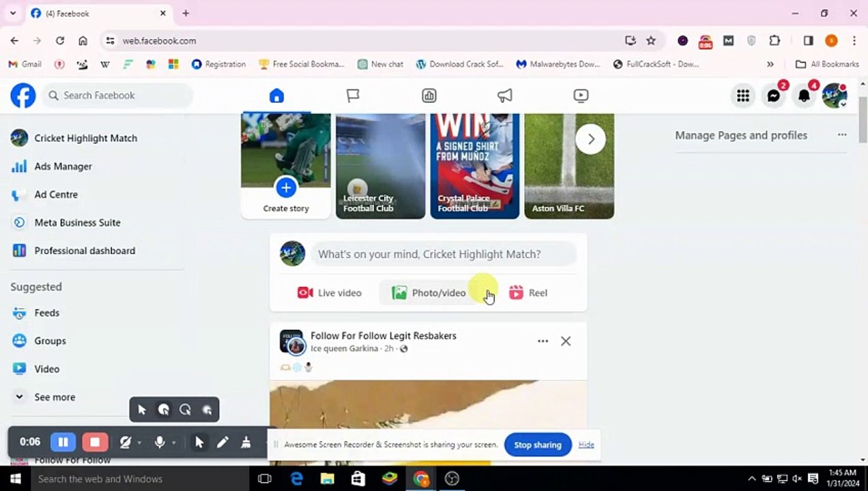868x491 pixels.
Task: Open All Bookmarks folder
Action: 828,64
